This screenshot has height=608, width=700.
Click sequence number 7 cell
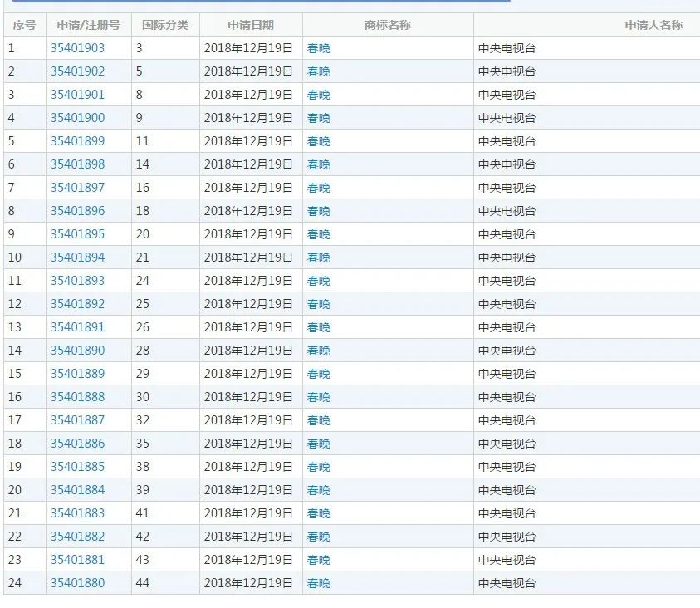click(25, 187)
